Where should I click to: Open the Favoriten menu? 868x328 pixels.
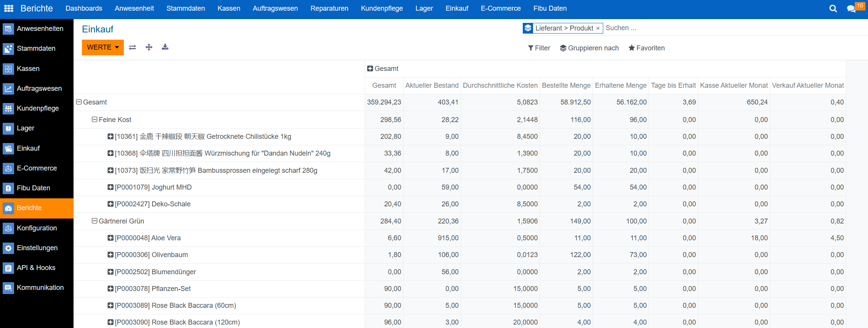point(646,48)
